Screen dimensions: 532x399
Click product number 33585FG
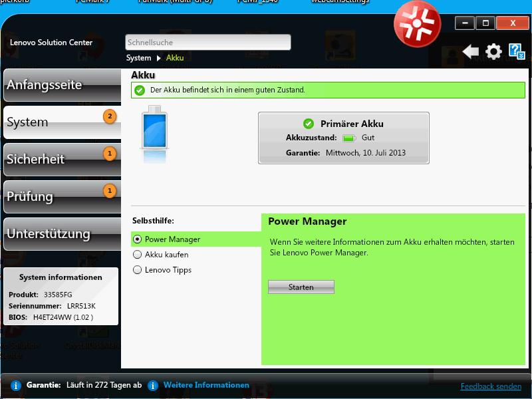(x=58, y=295)
